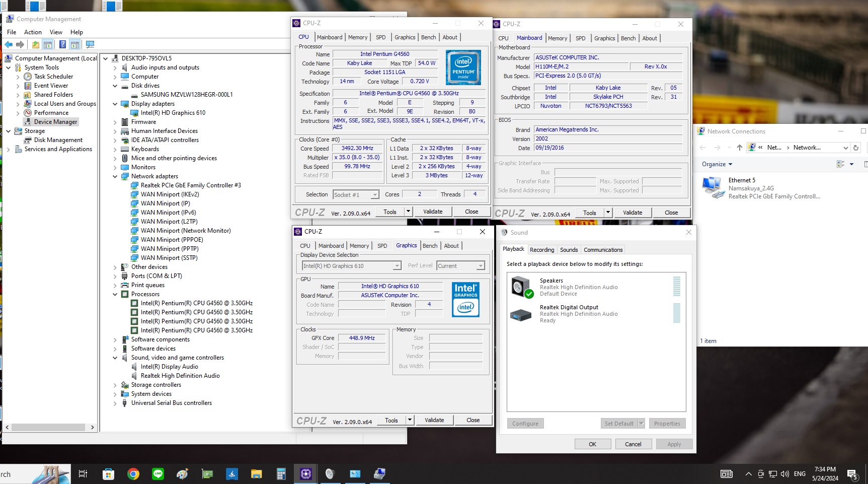Open the View menu

[x=56, y=32]
